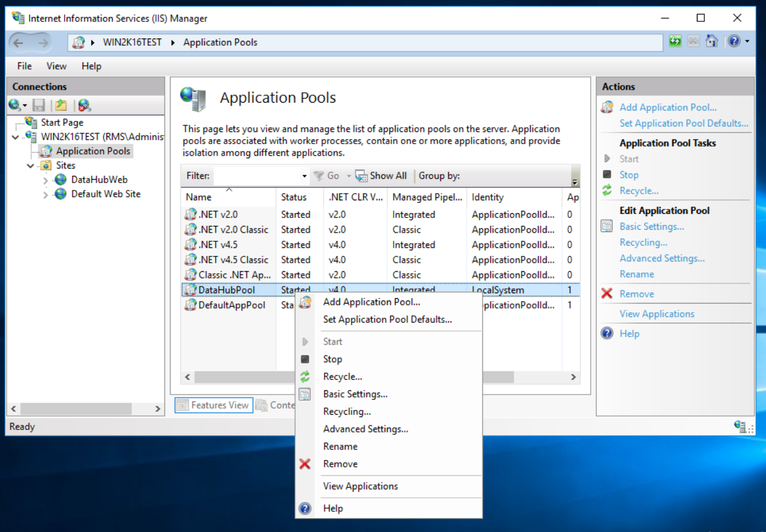Click the Stop icon in context menu
766x532 pixels.
pos(305,359)
